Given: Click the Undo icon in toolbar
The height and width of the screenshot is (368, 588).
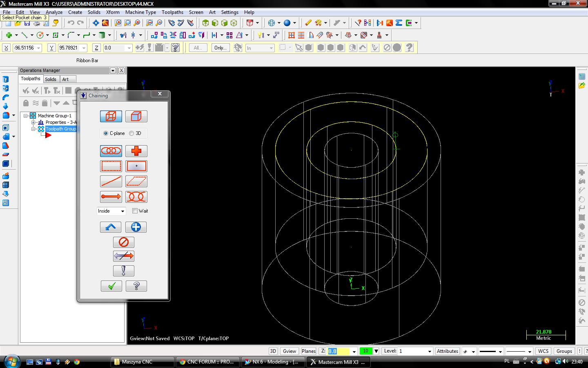Looking at the screenshot, I should pyautogui.click(x=71, y=23).
